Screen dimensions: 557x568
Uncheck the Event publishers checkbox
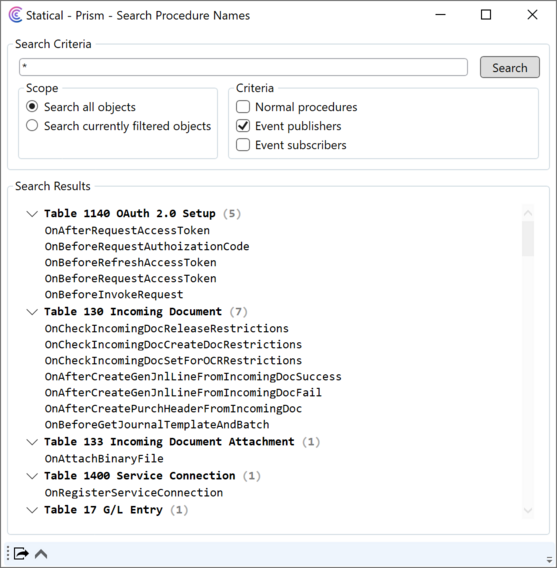point(243,126)
